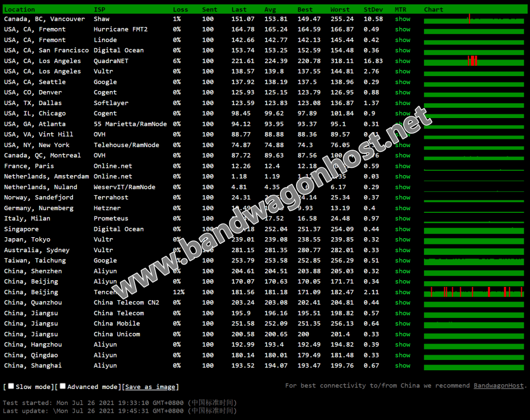Show MTR for Dallas Softlayer

coord(403,103)
